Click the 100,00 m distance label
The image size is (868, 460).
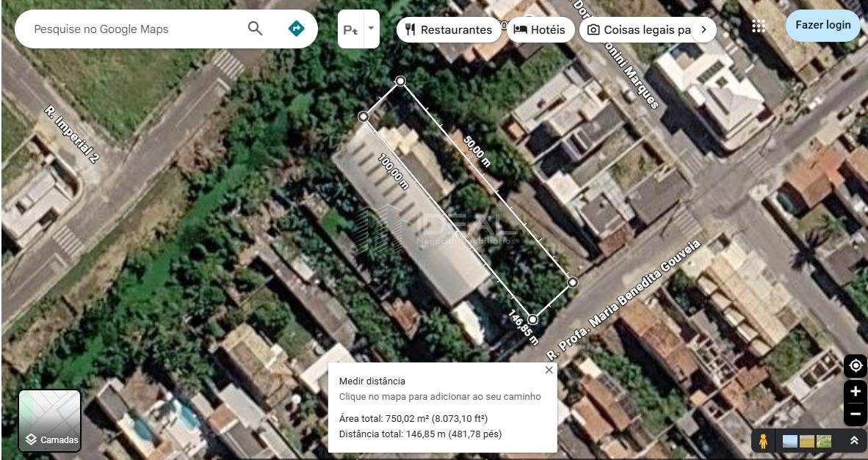394,172
